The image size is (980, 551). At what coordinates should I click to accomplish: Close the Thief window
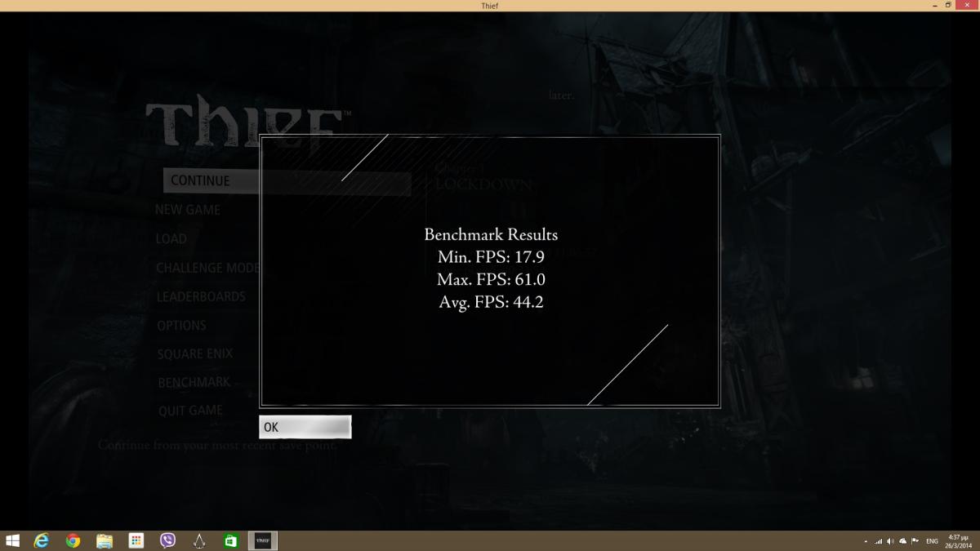968,5
